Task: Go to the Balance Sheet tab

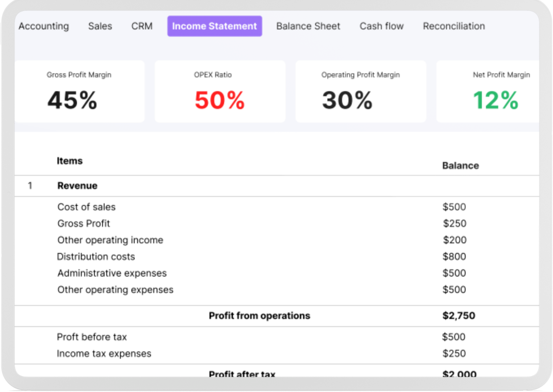Action: [x=308, y=26]
